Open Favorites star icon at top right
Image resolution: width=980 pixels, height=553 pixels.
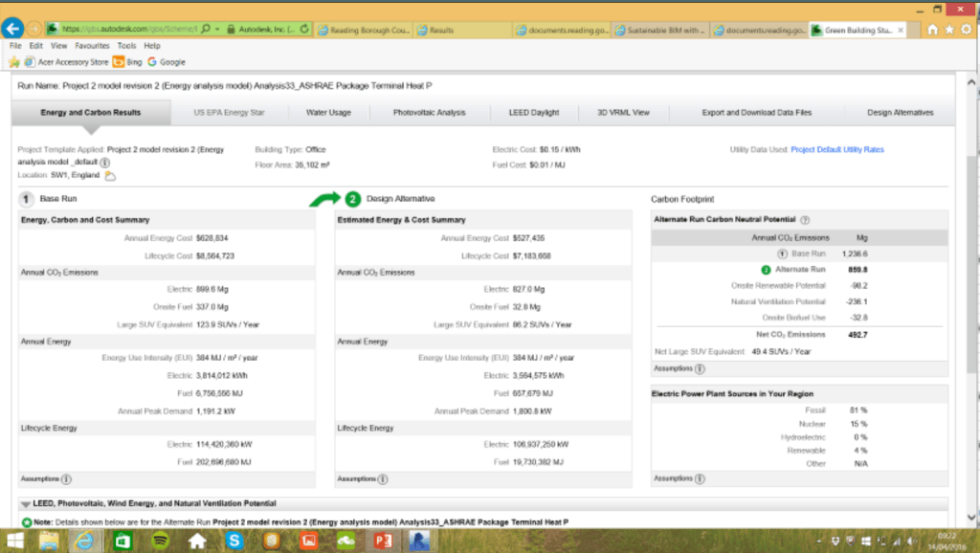949,30
